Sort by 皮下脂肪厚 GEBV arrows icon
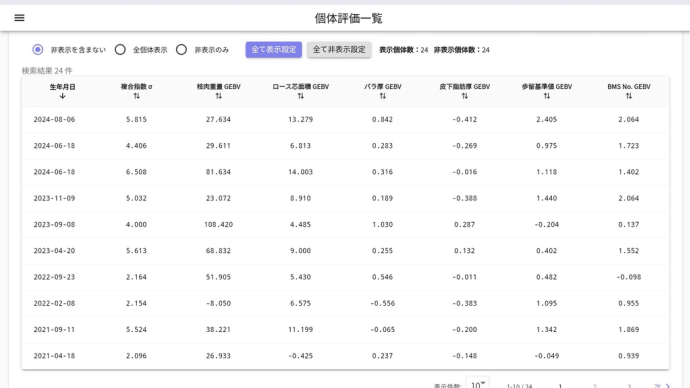Image resolution: width=690 pixels, height=388 pixels. 465,96
